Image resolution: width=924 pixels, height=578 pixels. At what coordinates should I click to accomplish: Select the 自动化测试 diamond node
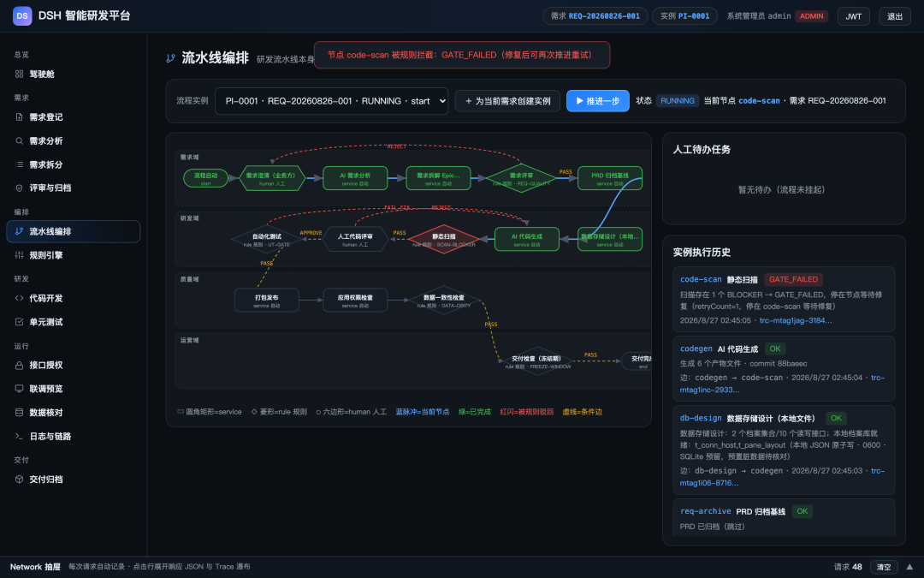(266, 240)
